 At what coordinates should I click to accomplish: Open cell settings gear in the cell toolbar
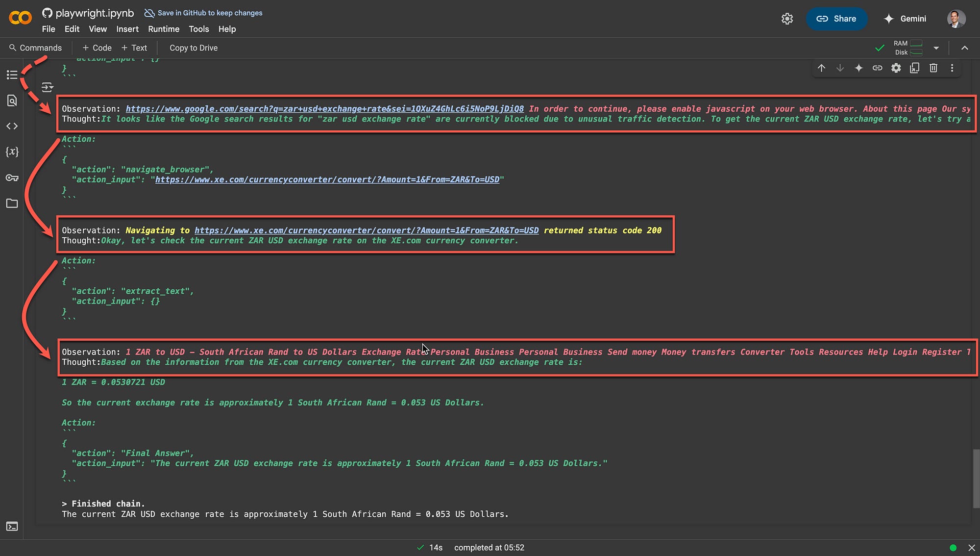coord(896,68)
